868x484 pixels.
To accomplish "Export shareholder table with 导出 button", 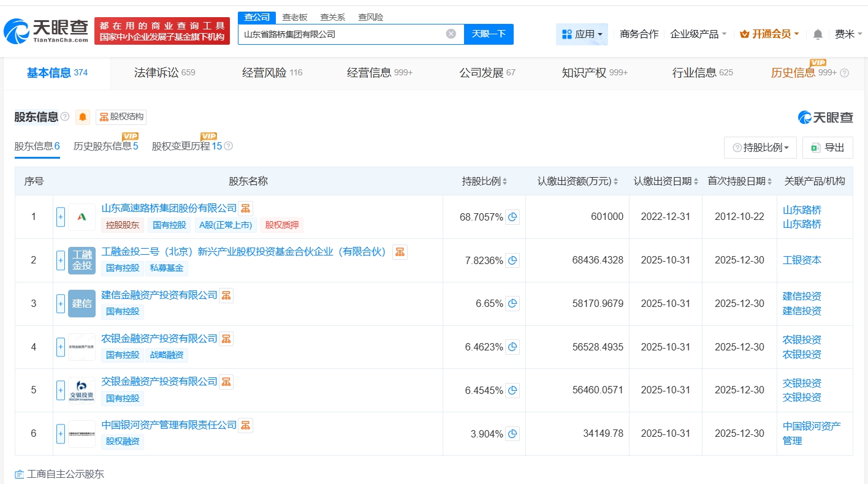I will pyautogui.click(x=828, y=148).
